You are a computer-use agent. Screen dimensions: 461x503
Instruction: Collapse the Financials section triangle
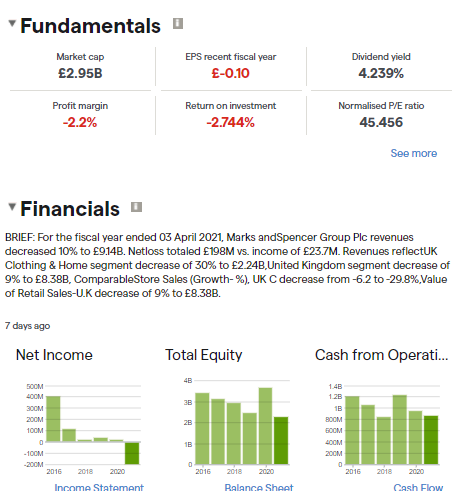tap(12, 207)
